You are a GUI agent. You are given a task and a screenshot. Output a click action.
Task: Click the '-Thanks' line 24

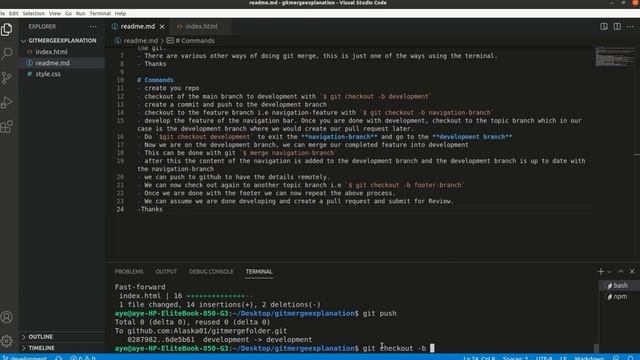(150, 209)
